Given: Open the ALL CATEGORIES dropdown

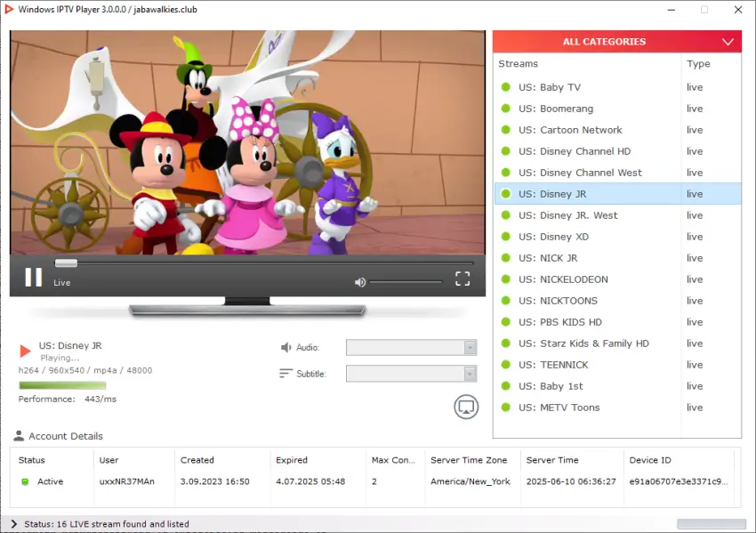Looking at the screenshot, I should [616, 42].
